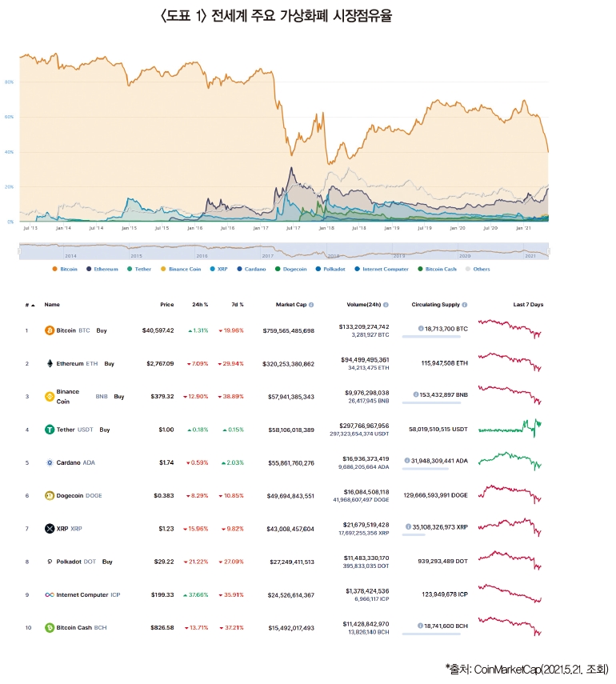Click Internet Computer 24h change 37.66%

(x=196, y=594)
